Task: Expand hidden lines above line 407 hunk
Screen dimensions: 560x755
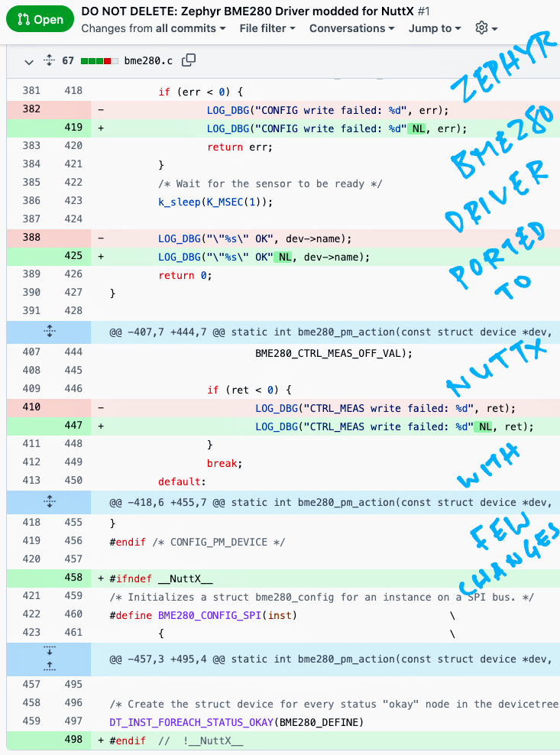Action: click(49, 332)
